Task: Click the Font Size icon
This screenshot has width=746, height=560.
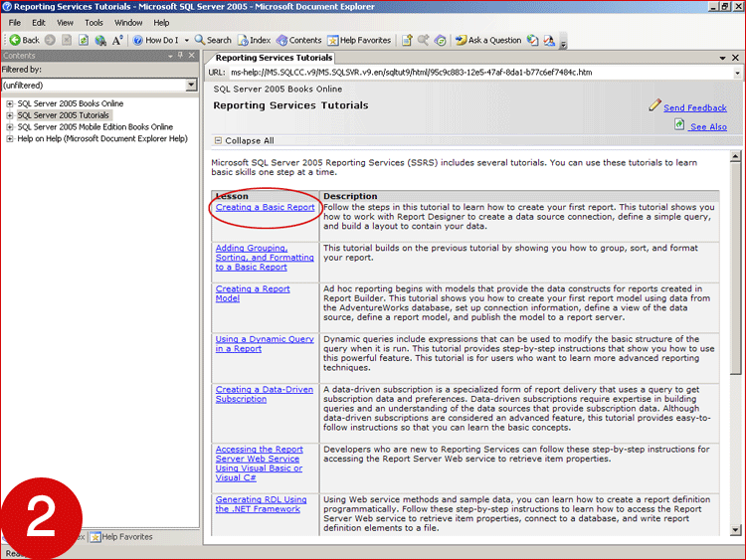Action: tap(117, 41)
